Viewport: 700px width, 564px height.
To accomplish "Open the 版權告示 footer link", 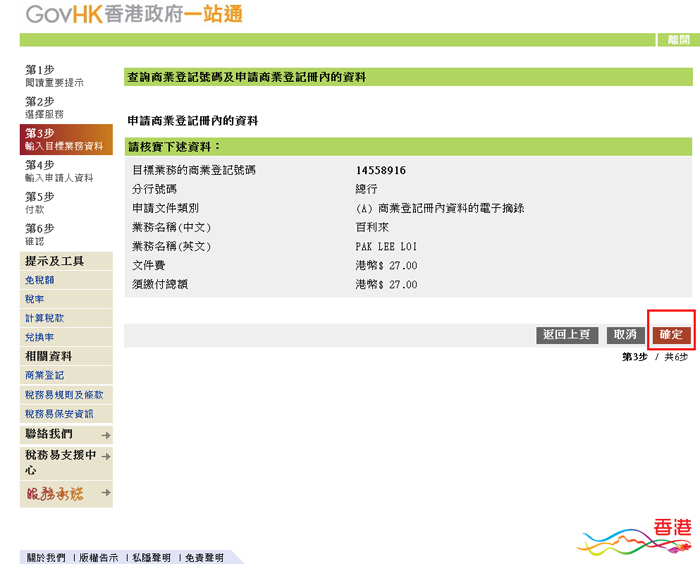I will pos(99,557).
